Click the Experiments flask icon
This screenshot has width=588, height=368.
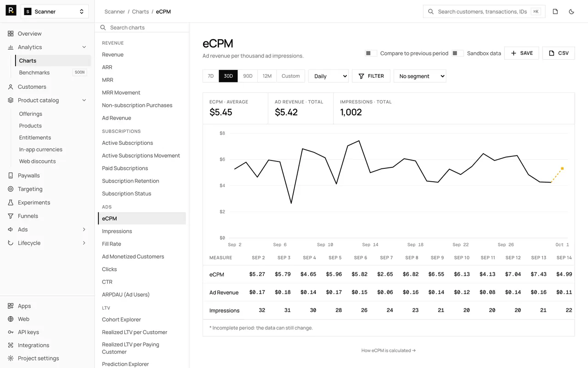click(11, 202)
